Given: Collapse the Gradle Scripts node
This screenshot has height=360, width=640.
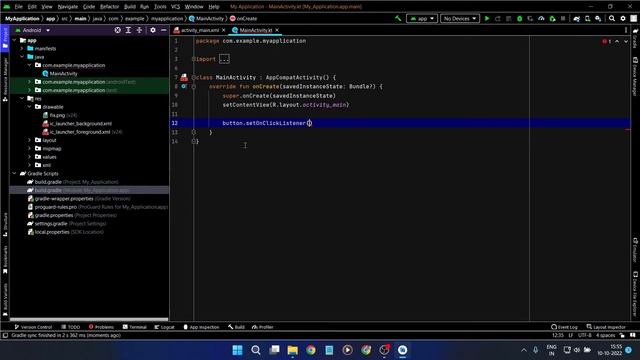Looking at the screenshot, I should [15, 173].
